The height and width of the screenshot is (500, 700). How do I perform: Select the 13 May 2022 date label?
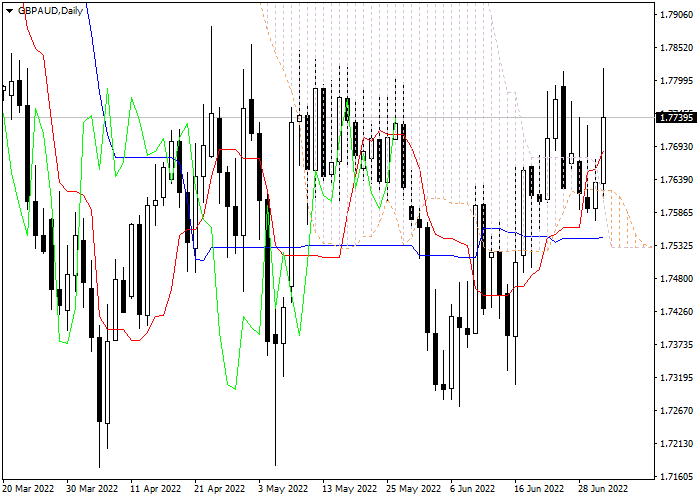[x=350, y=489]
